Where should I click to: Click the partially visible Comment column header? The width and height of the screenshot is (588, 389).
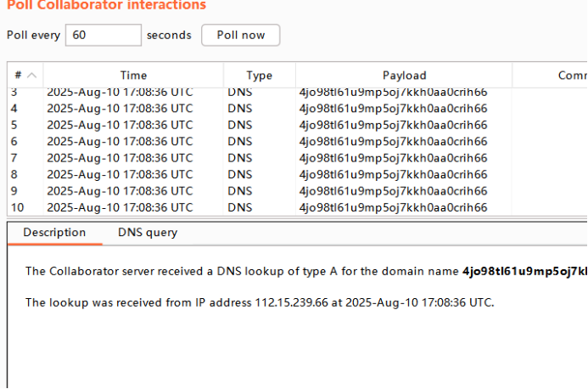pos(570,76)
